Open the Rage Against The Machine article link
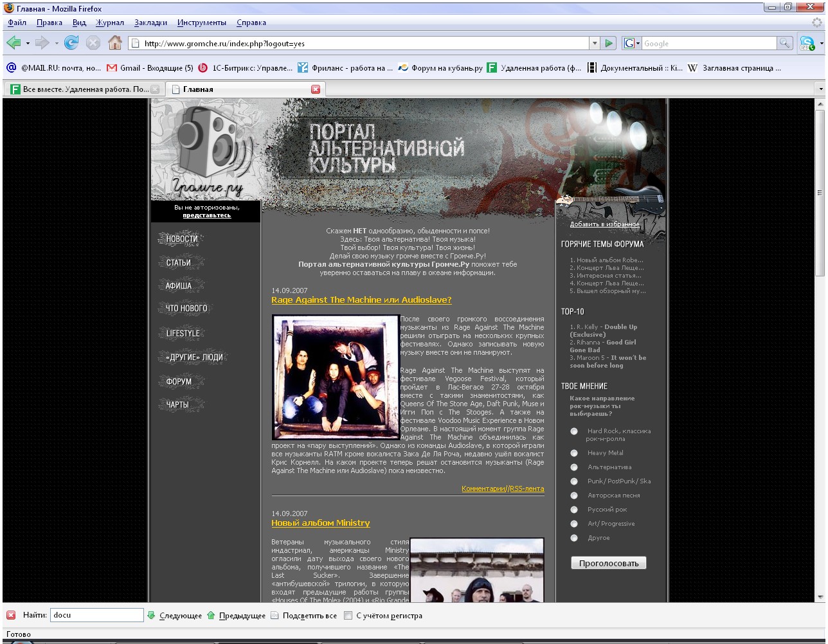 (361, 300)
